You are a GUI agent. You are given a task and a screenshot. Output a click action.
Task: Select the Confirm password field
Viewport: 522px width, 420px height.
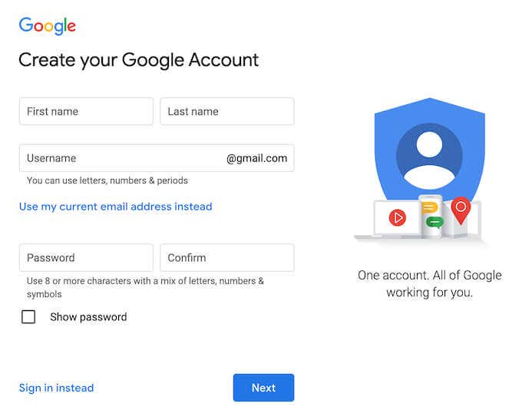(226, 258)
